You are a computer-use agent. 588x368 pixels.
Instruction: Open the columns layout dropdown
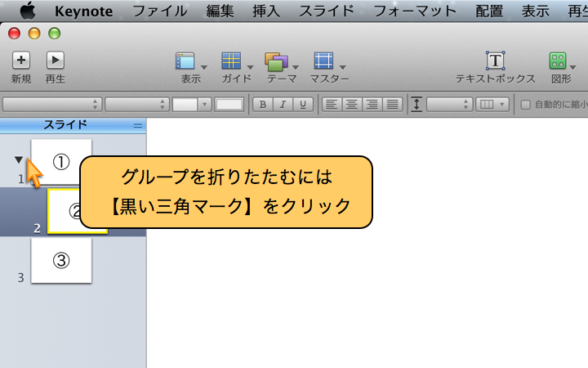point(492,105)
